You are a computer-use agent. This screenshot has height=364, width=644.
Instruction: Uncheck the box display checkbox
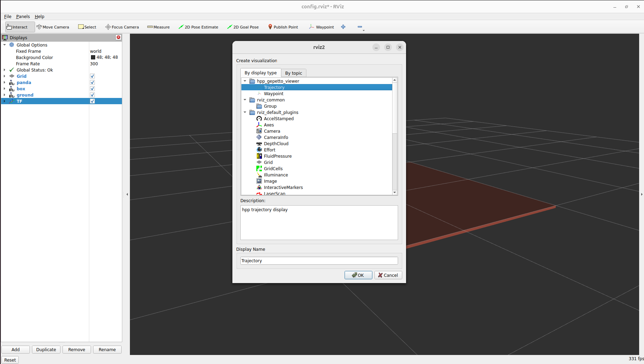92,89
